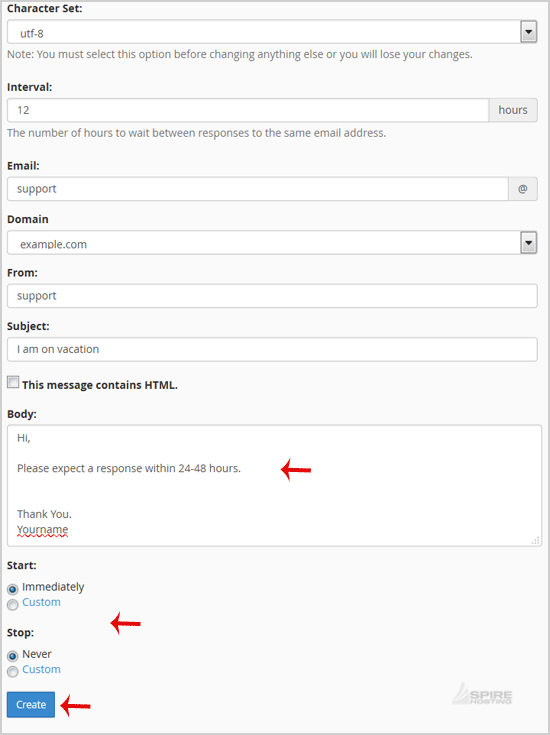Choose the Custom stop radio button
The width and height of the screenshot is (550, 735).
13,672
